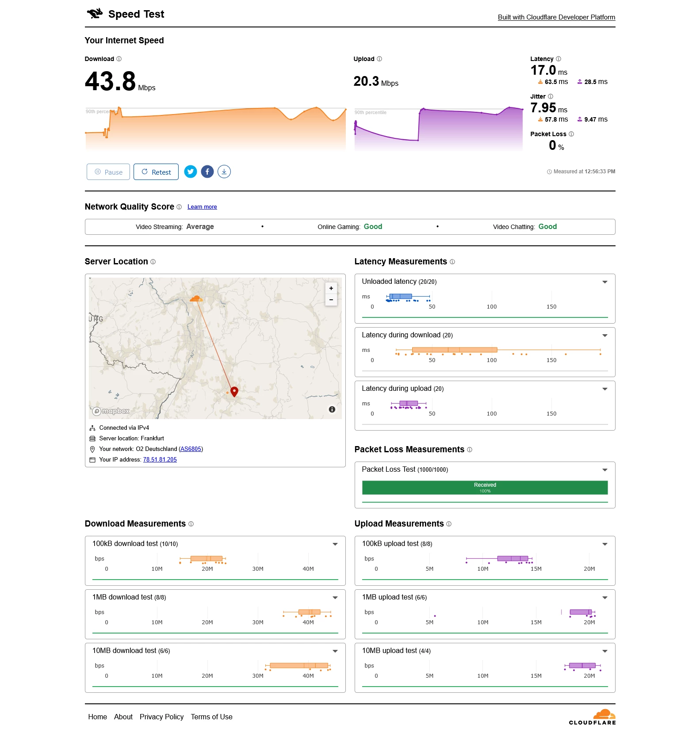This screenshot has height=733, width=700.
Task: Click the map attribution info icon
Action: (x=332, y=409)
